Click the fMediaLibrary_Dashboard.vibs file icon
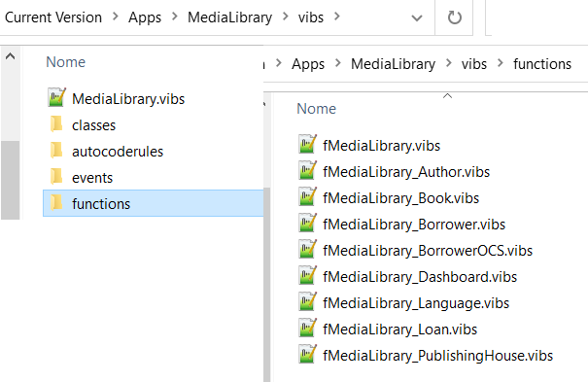Screen dimensions: 588x382 tap(307, 275)
